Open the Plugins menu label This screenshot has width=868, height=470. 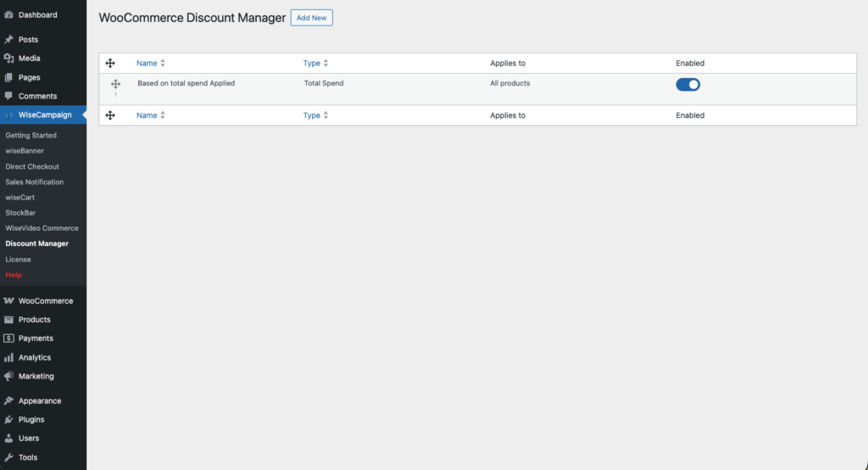coord(31,420)
